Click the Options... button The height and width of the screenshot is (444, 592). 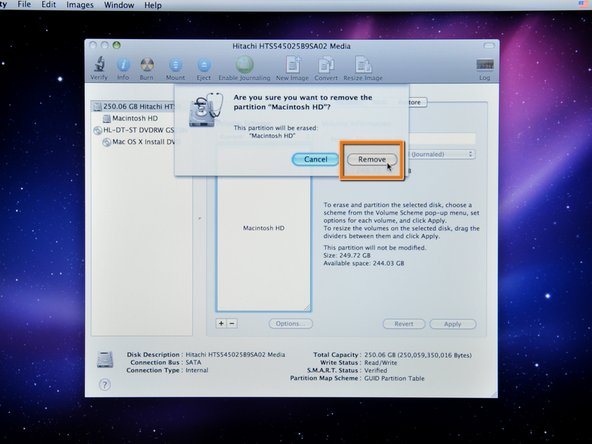point(291,324)
